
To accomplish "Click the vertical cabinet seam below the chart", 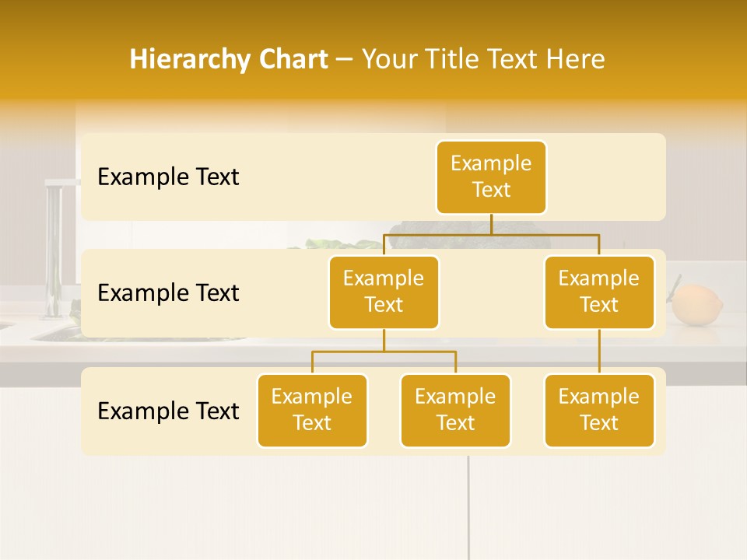I will click(468, 506).
